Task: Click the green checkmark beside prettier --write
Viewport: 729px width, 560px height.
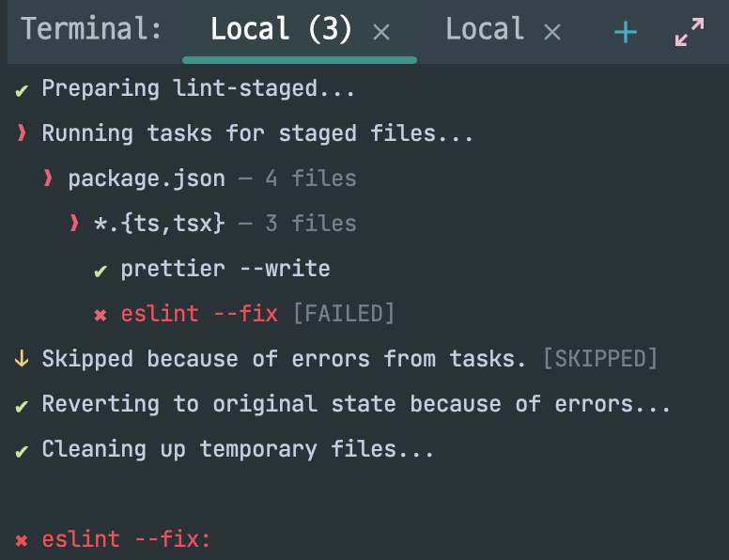Action: tap(101, 271)
